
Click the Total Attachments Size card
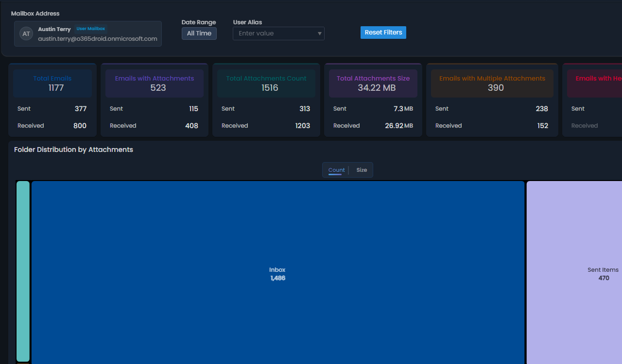click(x=373, y=99)
